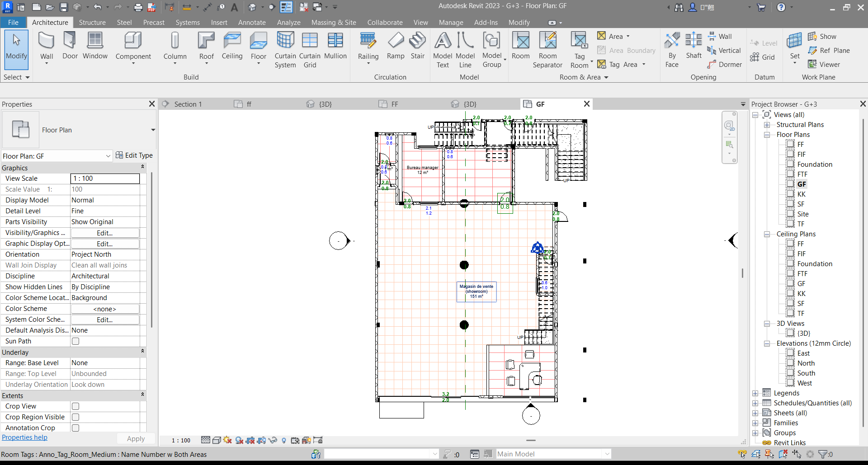
Task: Open the Massing & Site ribbon tab
Action: coord(334,22)
